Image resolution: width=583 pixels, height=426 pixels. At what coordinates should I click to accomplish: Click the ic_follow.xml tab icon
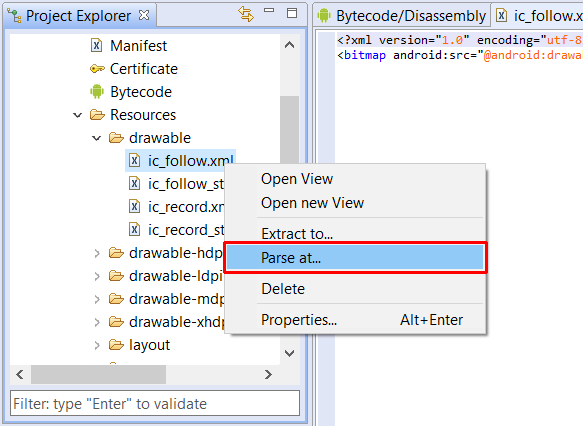[502, 16]
